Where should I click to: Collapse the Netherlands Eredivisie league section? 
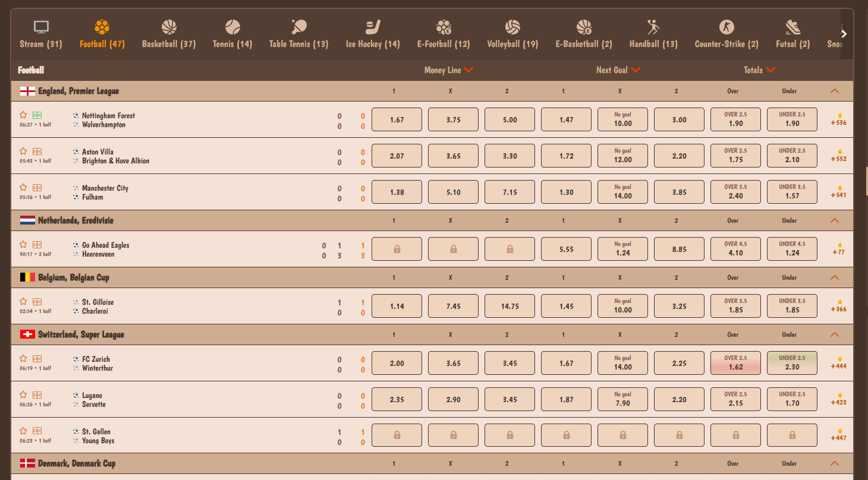pyautogui.click(x=834, y=220)
